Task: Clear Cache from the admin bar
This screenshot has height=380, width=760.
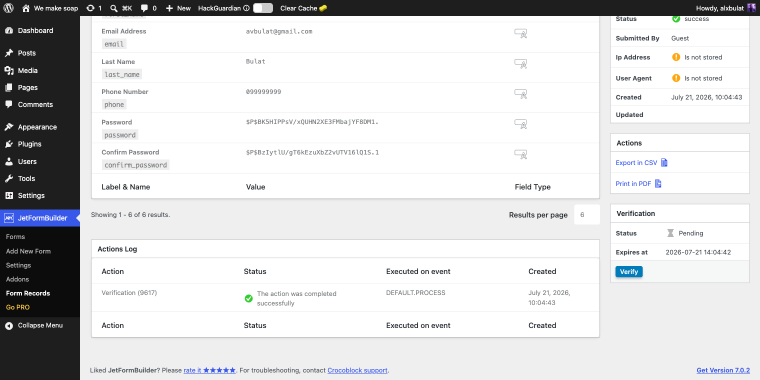Action: coord(303,8)
